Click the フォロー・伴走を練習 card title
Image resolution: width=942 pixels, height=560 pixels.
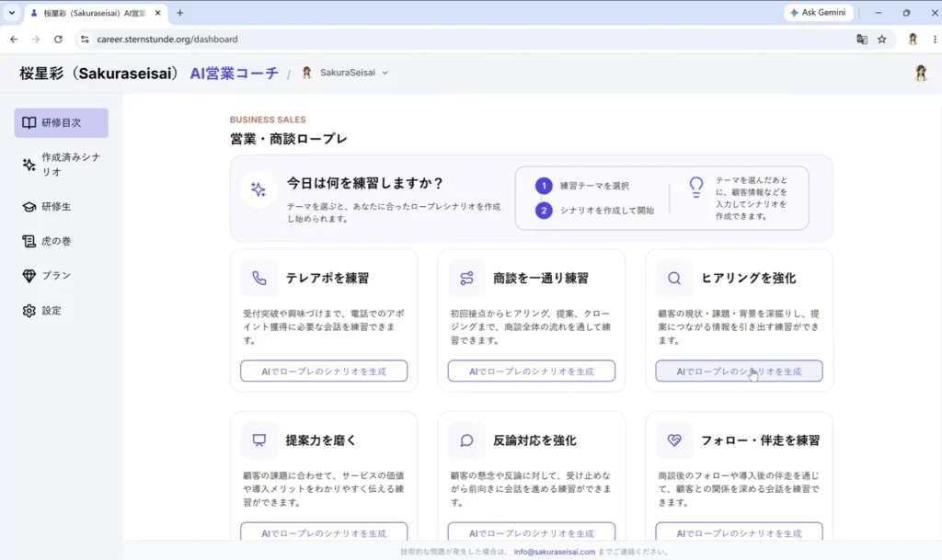761,440
